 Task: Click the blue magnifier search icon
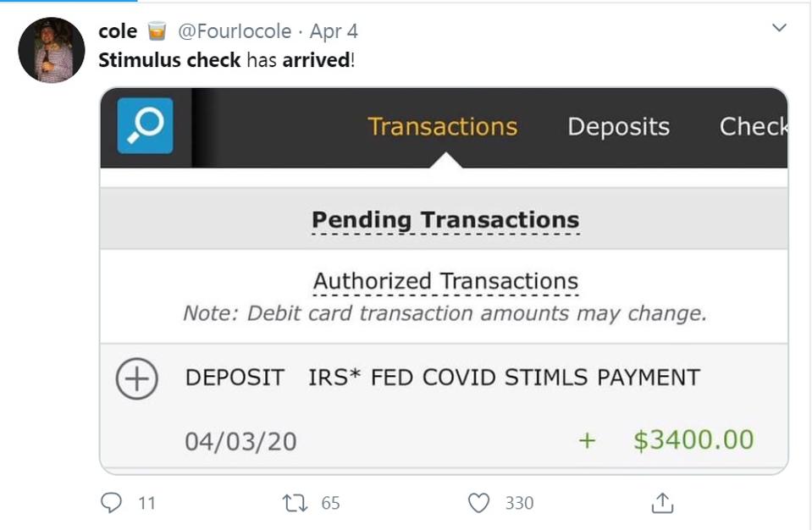click(x=145, y=126)
